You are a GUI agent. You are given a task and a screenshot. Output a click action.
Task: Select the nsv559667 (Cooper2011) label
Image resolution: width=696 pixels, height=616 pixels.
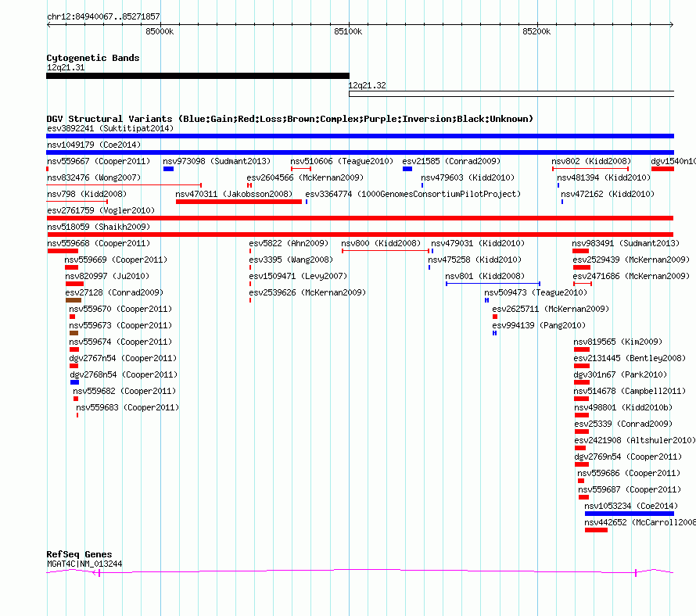pyautogui.click(x=99, y=161)
